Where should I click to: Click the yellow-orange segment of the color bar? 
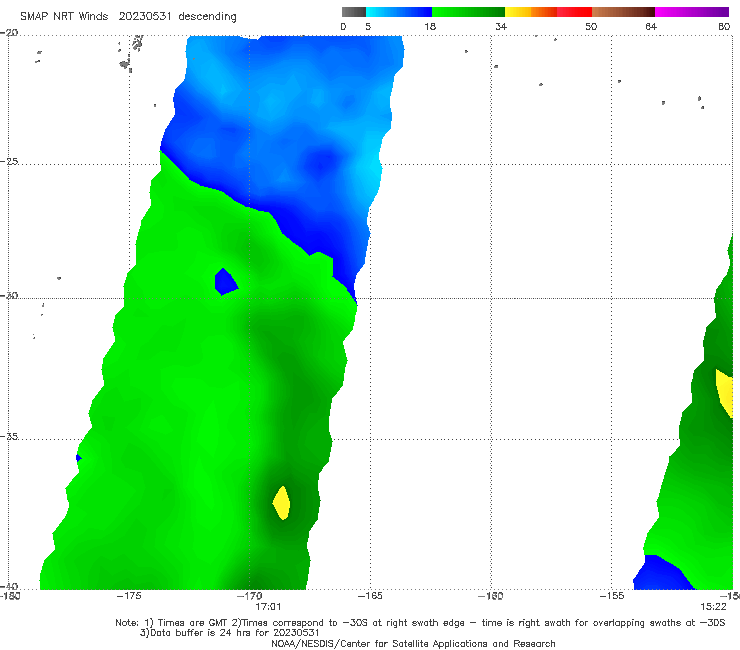[530, 12]
